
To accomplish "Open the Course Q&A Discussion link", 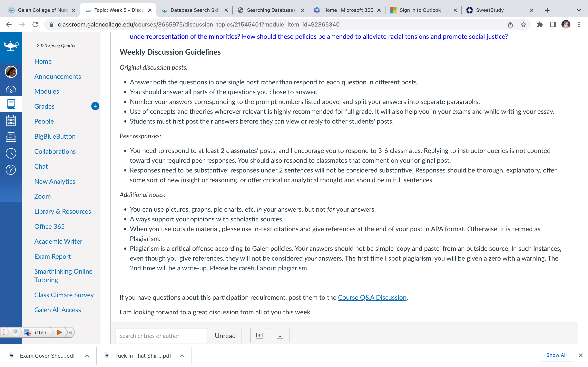I will pos(372,297).
